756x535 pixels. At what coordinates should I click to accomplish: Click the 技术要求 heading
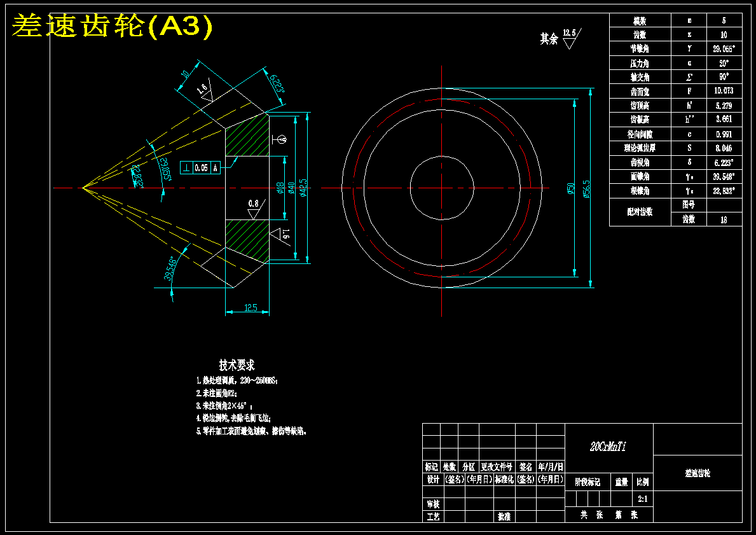237,365
